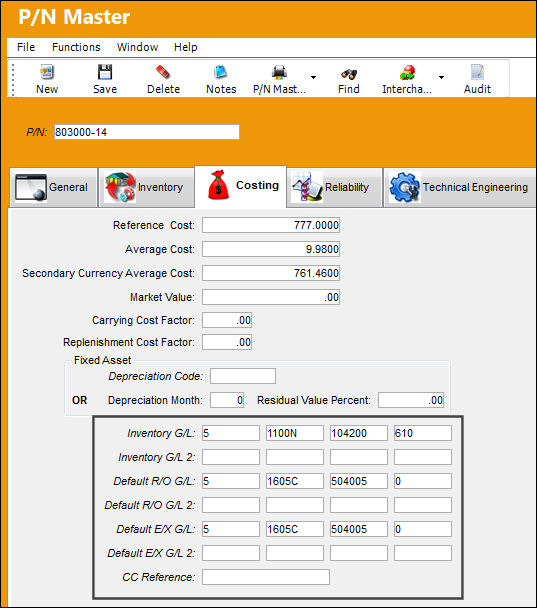Click the Depreciation Code field
This screenshot has height=608, width=537.
click(x=243, y=376)
